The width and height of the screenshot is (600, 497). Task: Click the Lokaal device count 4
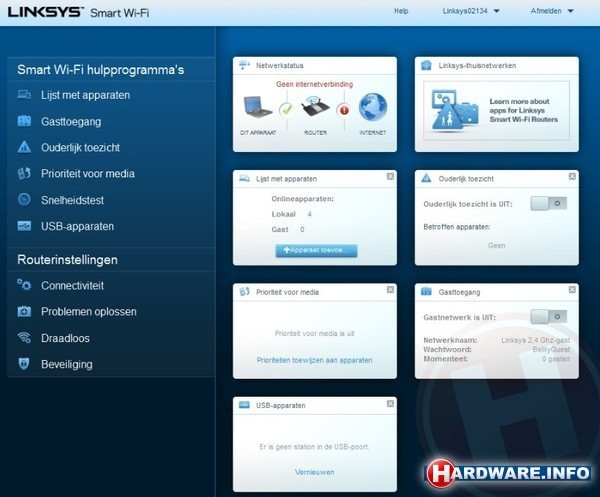[310, 214]
